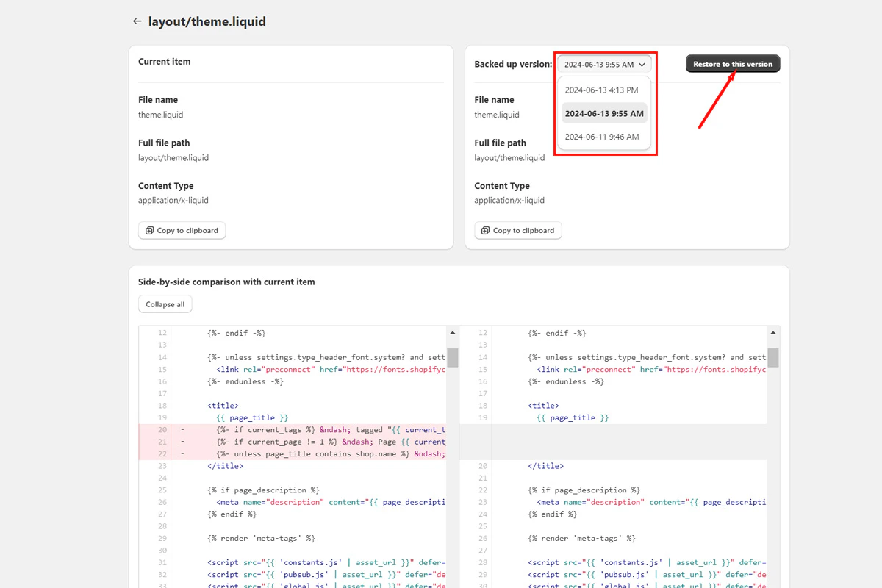Click the layout/theme.liquid page heading
The image size is (882, 588).
(207, 21)
